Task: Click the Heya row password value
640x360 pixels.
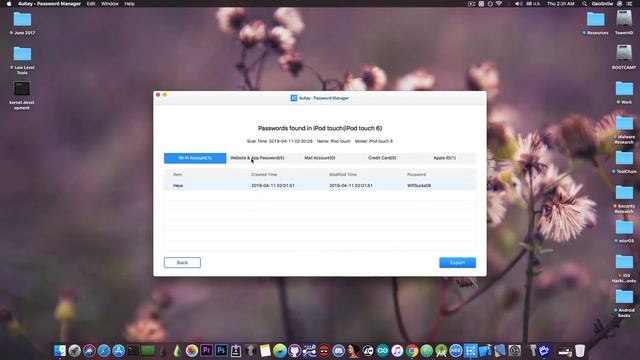Action: point(419,185)
